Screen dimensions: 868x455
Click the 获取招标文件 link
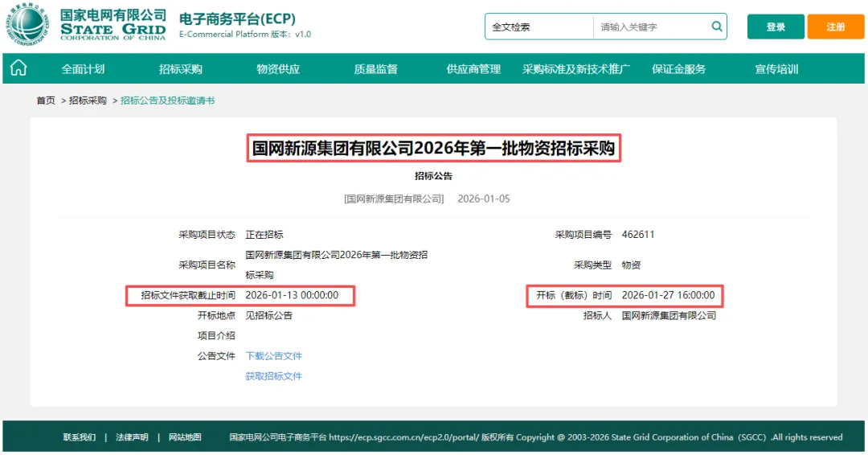coord(273,376)
